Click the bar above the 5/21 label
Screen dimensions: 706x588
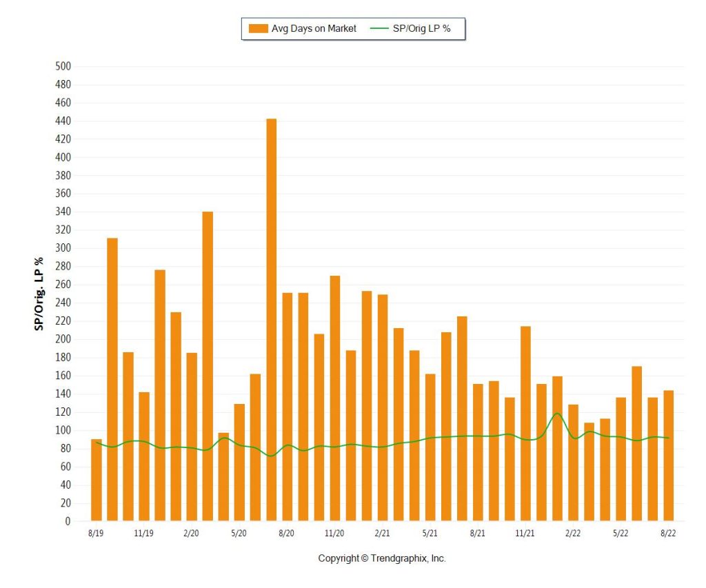[430, 447]
